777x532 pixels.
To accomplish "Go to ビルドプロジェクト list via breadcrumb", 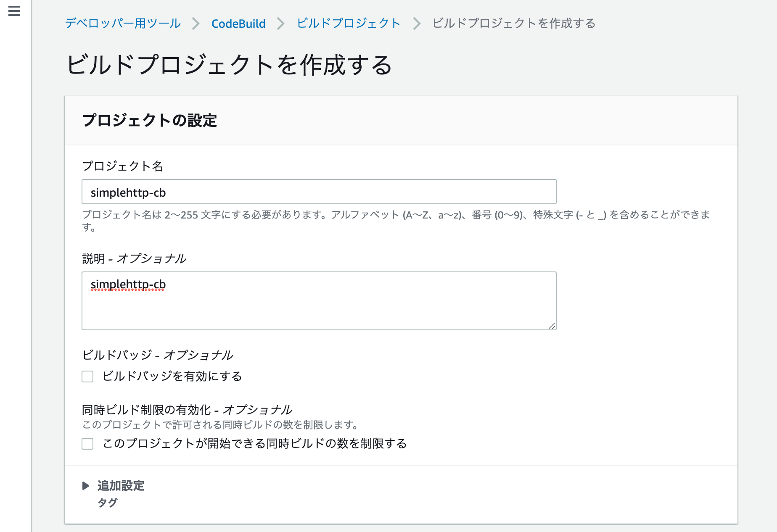I will [x=348, y=24].
